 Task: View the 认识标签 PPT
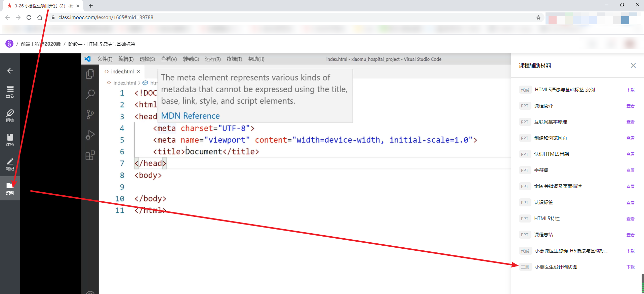pos(631,203)
